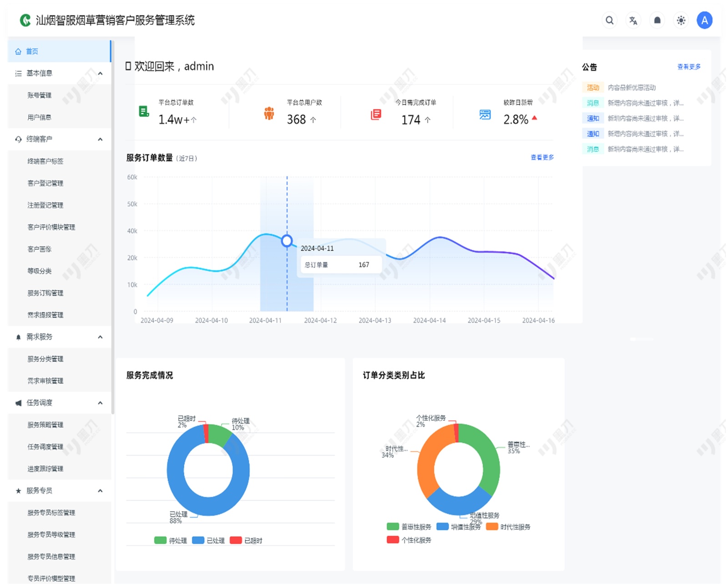Click the green total orders document icon
Image resolution: width=728 pixels, height=585 pixels.
click(144, 111)
